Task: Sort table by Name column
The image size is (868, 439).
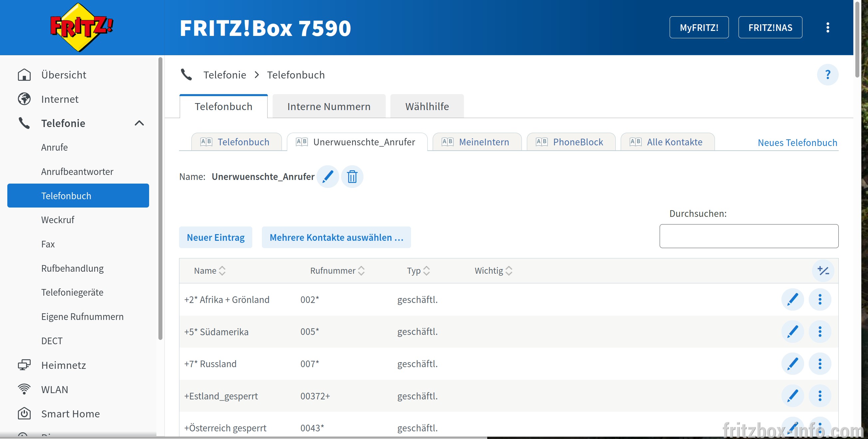Action: click(x=209, y=271)
